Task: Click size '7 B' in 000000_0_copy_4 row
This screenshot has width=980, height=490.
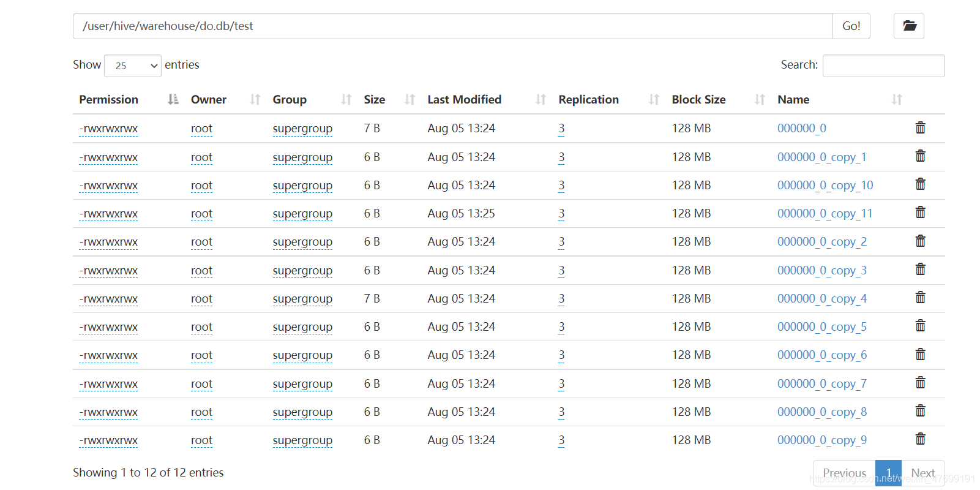Action: (x=372, y=298)
